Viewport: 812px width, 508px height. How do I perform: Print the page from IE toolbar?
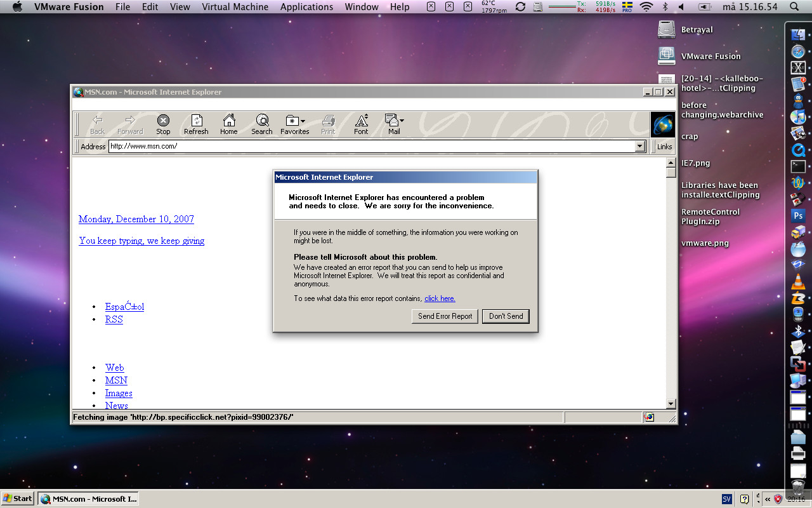[x=328, y=124]
